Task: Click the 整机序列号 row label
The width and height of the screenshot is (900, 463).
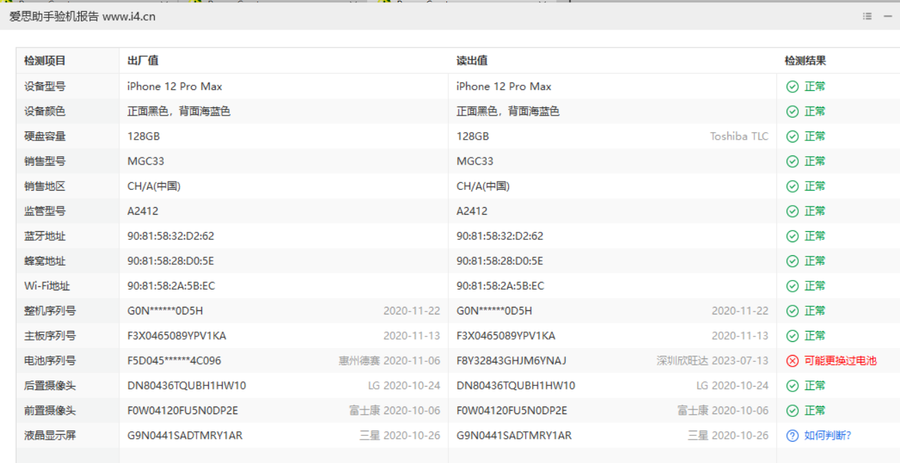Action: click(x=50, y=311)
